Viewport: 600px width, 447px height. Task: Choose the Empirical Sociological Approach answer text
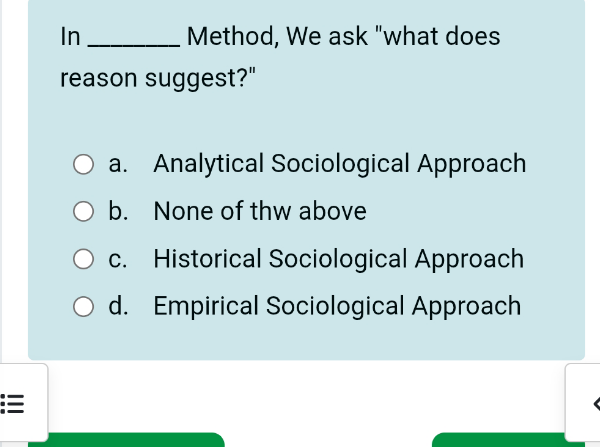coord(337,306)
